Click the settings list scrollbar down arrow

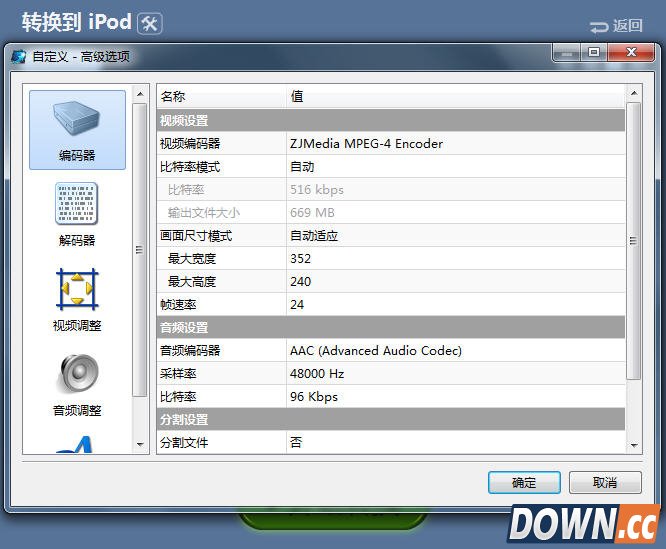coord(633,444)
